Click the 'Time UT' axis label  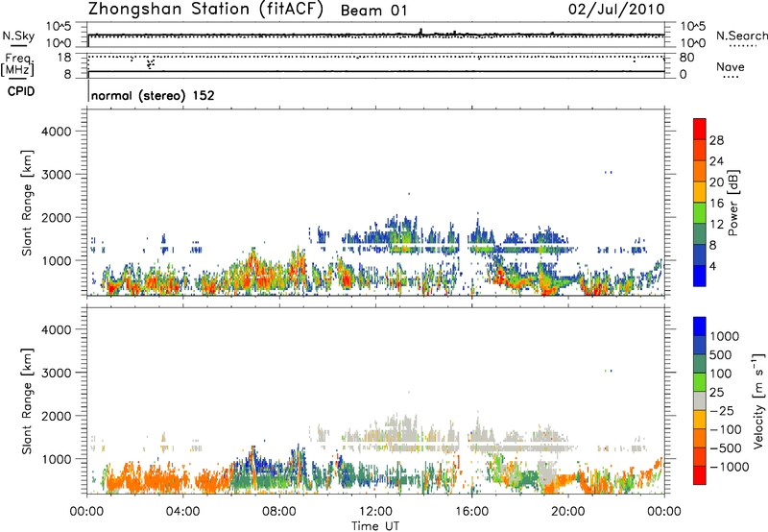pos(375,526)
